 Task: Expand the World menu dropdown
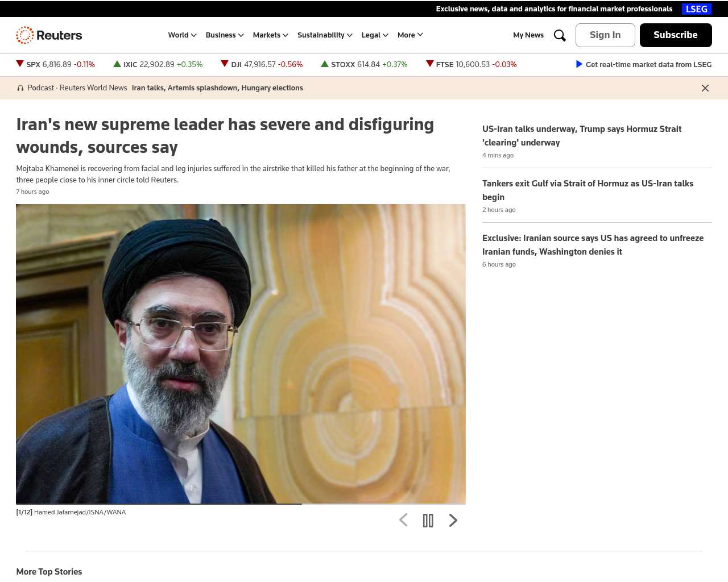[182, 35]
